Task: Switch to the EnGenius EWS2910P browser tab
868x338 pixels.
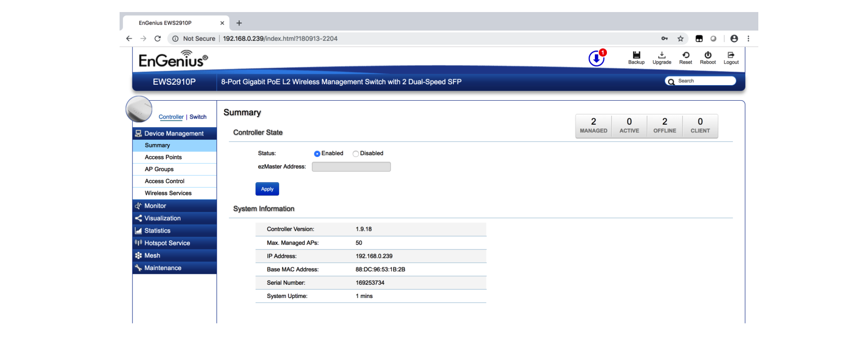Action: (176, 23)
